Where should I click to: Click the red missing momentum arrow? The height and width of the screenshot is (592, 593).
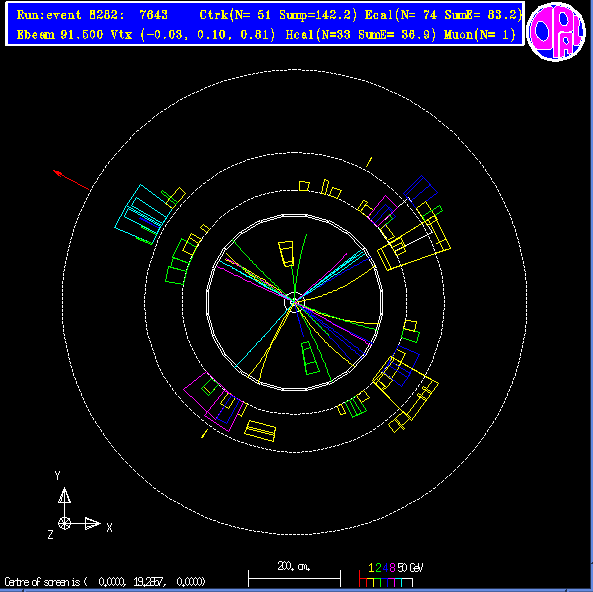point(71,180)
